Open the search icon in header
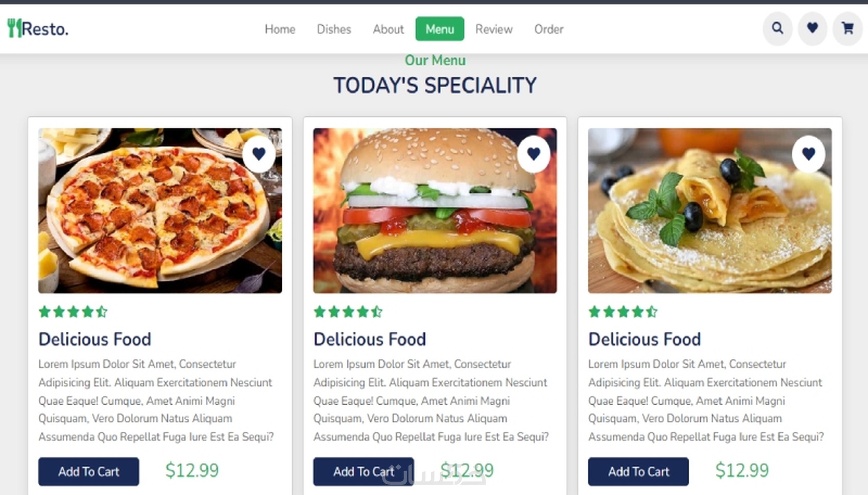 [777, 29]
